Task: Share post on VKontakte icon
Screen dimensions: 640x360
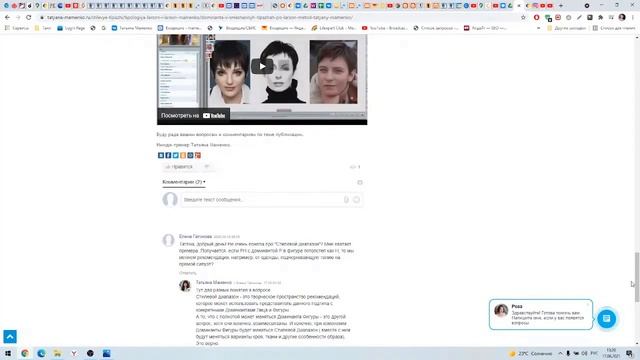Action: [x=161, y=155]
